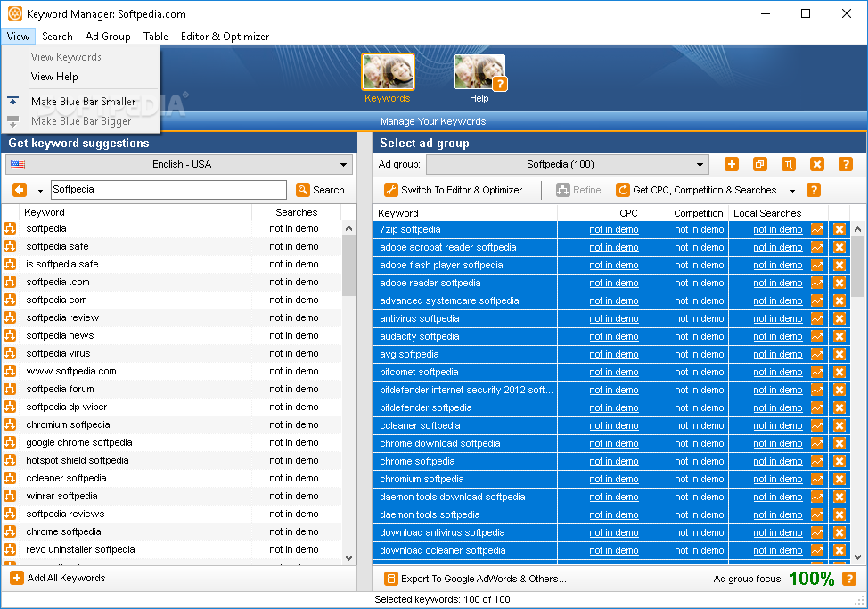Image resolution: width=868 pixels, height=609 pixels.
Task: Open the Search menu
Action: tap(58, 37)
